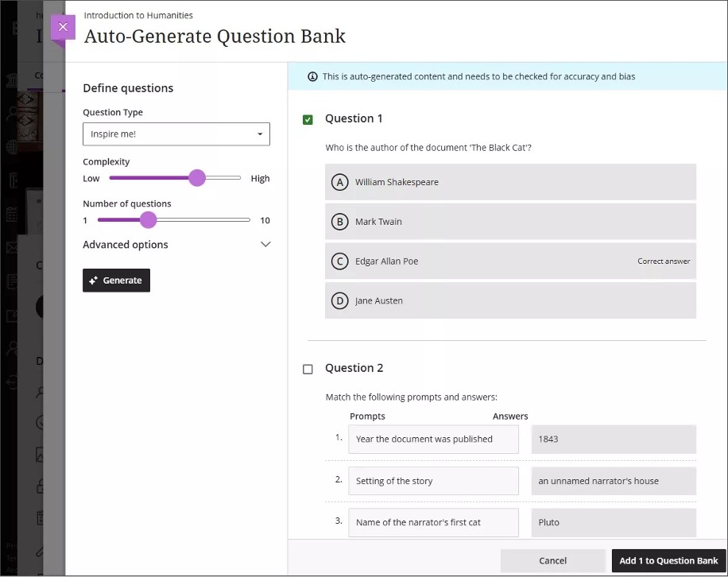Viewport: 728px width, 577px height.
Task: Select the Edgar Allan Poe answer option
Action: [x=509, y=261]
